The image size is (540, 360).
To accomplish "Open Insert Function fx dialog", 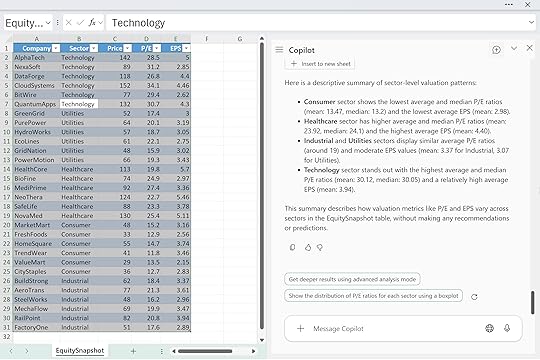I will 92,23.
